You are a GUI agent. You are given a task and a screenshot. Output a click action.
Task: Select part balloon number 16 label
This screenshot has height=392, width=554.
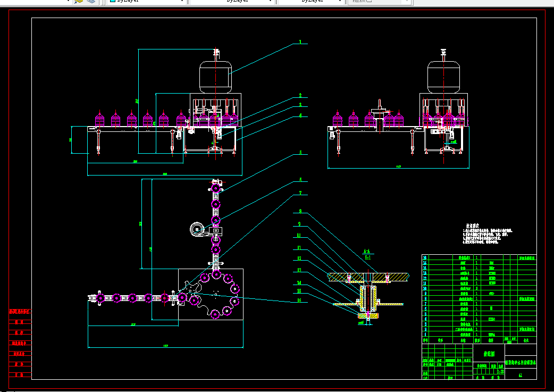[299, 301]
